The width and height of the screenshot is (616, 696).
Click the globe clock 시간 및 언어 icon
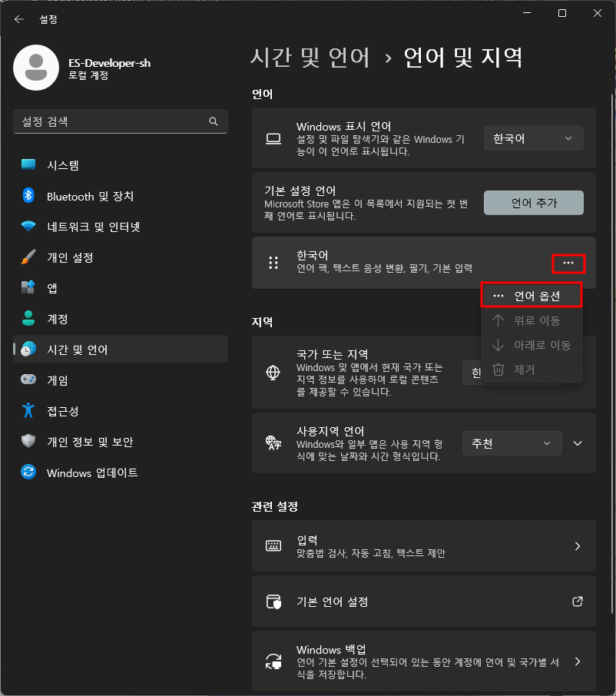click(x=28, y=349)
